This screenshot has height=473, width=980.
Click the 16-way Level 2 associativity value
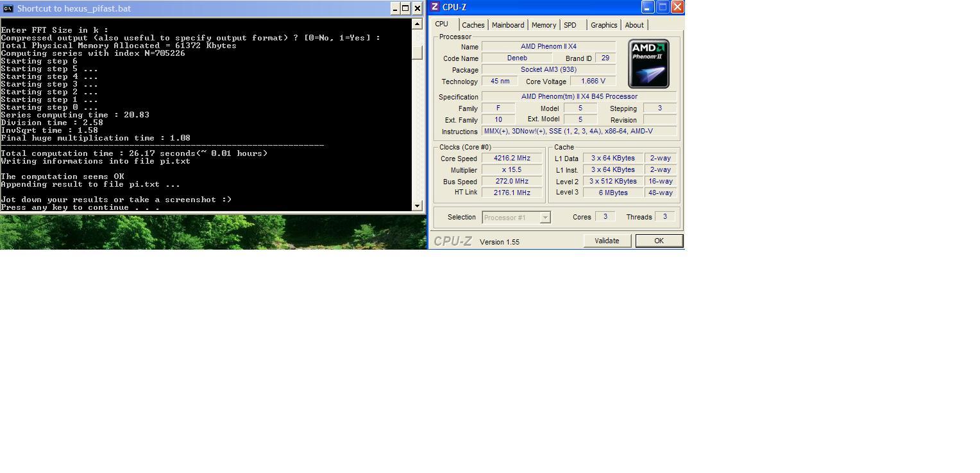661,181
